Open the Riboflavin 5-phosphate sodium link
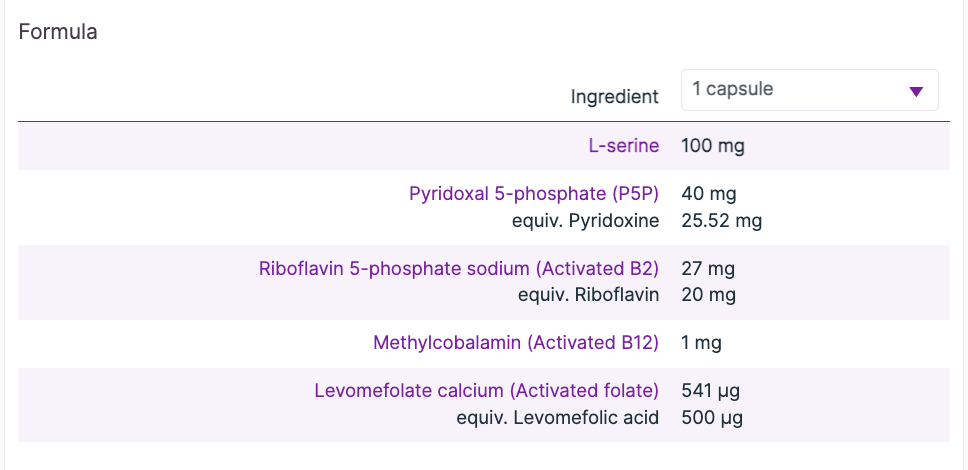The width and height of the screenshot is (968, 470). tap(459, 269)
